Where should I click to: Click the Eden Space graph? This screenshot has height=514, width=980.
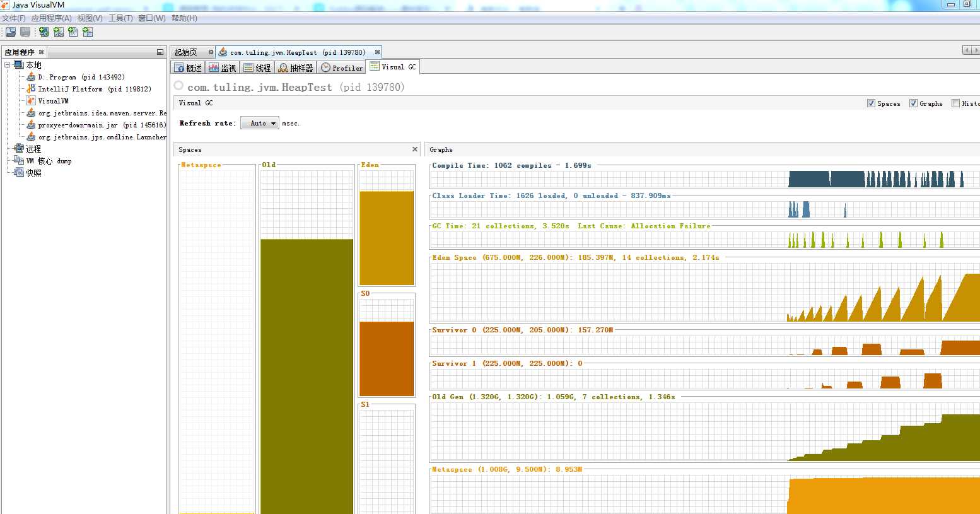705,292
